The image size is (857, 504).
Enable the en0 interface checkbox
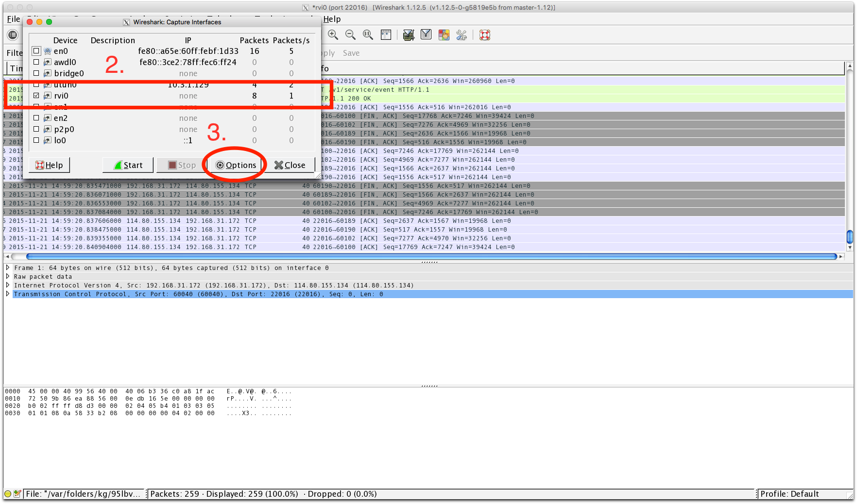pyautogui.click(x=36, y=51)
